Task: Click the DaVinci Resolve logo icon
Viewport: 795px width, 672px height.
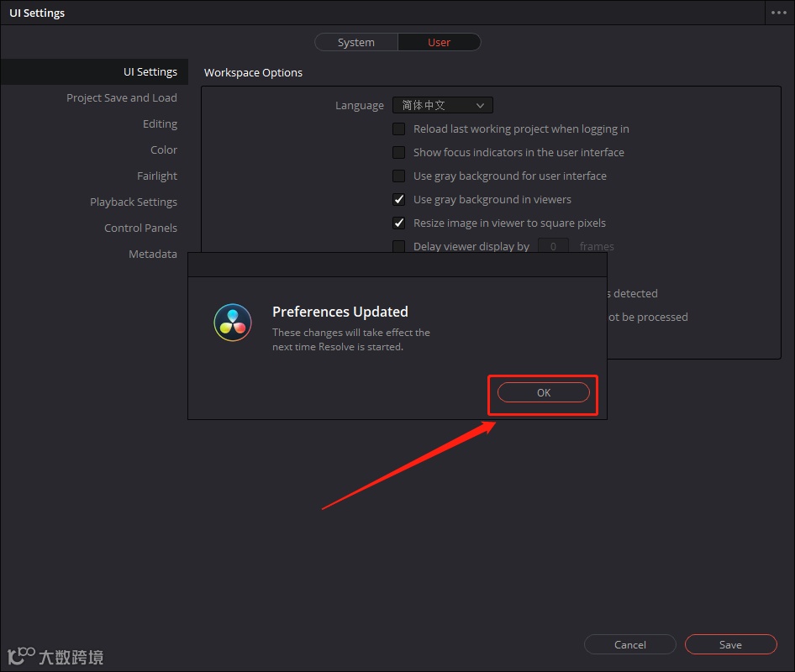Action: pyautogui.click(x=233, y=323)
